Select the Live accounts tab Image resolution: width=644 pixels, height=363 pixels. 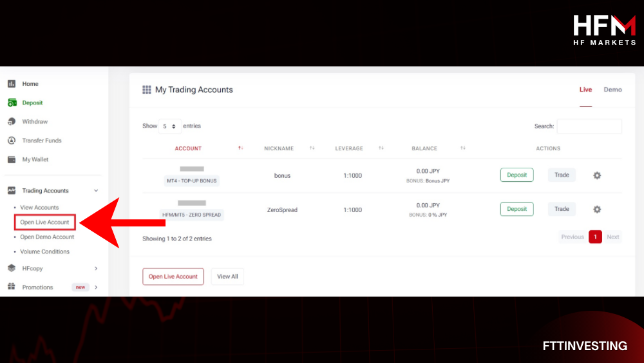coord(585,90)
